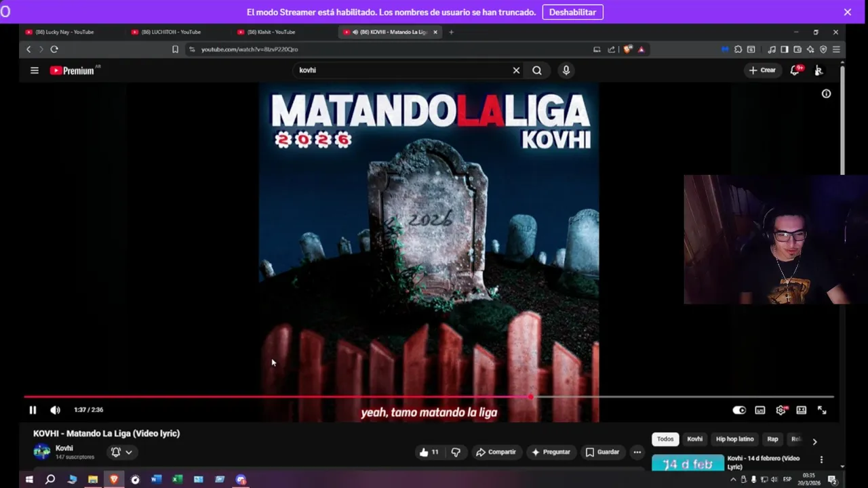
Task: Open the Kovhi channel name link
Action: coord(64,448)
